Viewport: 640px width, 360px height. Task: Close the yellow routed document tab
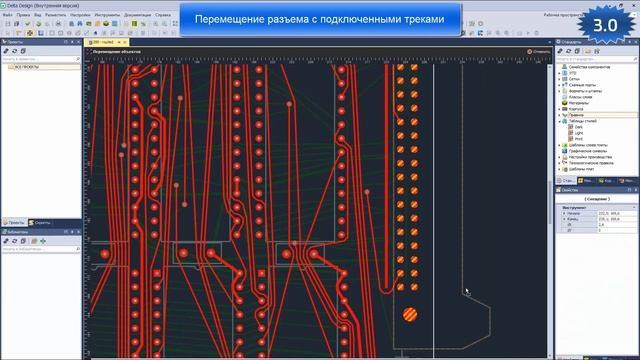(x=125, y=42)
